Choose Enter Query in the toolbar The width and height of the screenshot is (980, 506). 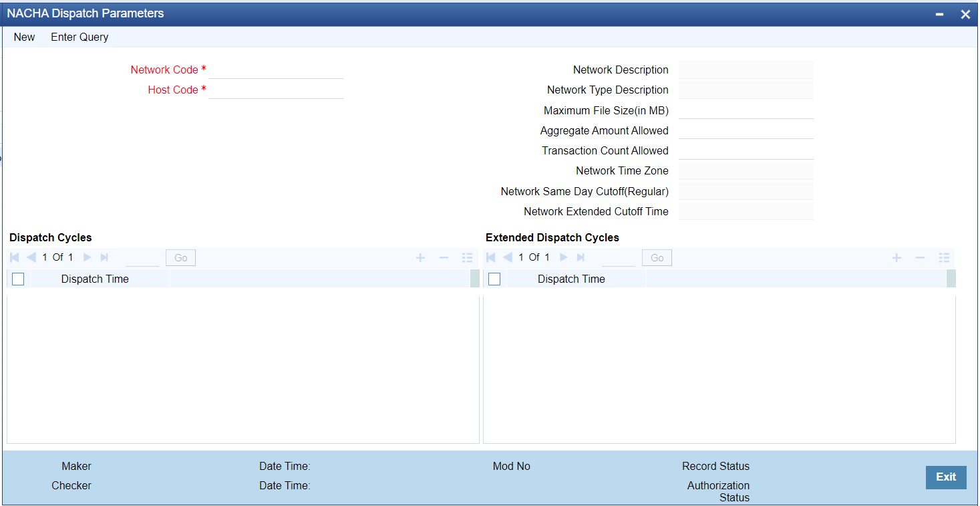pos(79,37)
